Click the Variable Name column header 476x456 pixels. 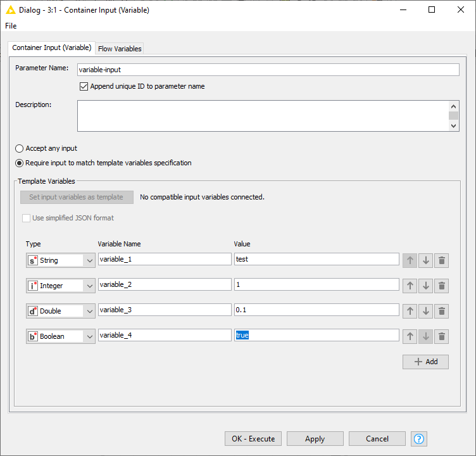tap(119, 244)
